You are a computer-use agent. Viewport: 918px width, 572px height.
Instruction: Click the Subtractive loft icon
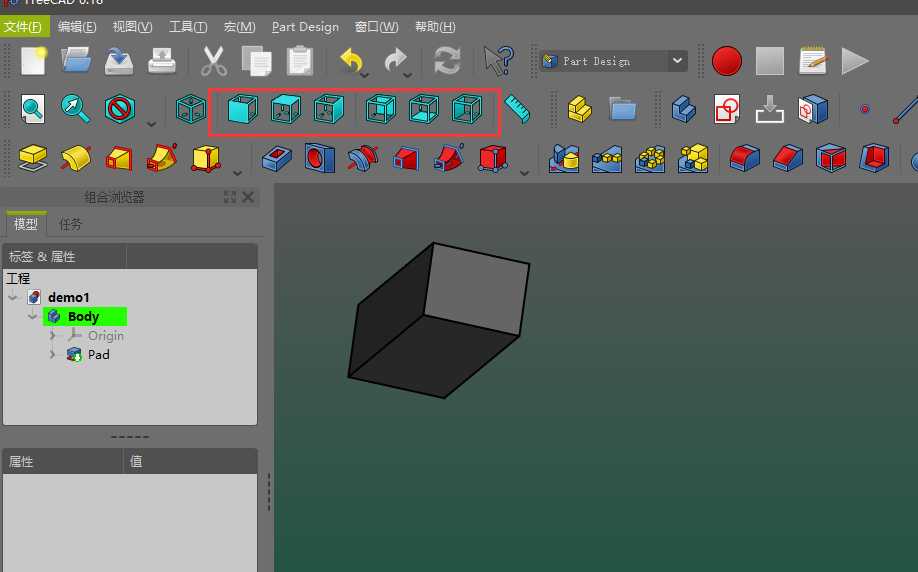point(406,159)
